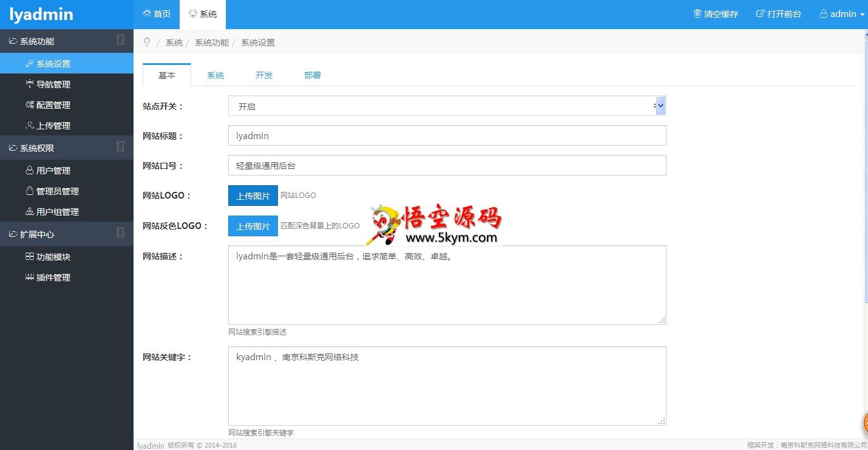
Task: Collapse the 系统权限 sidebar section
Action: (x=120, y=146)
